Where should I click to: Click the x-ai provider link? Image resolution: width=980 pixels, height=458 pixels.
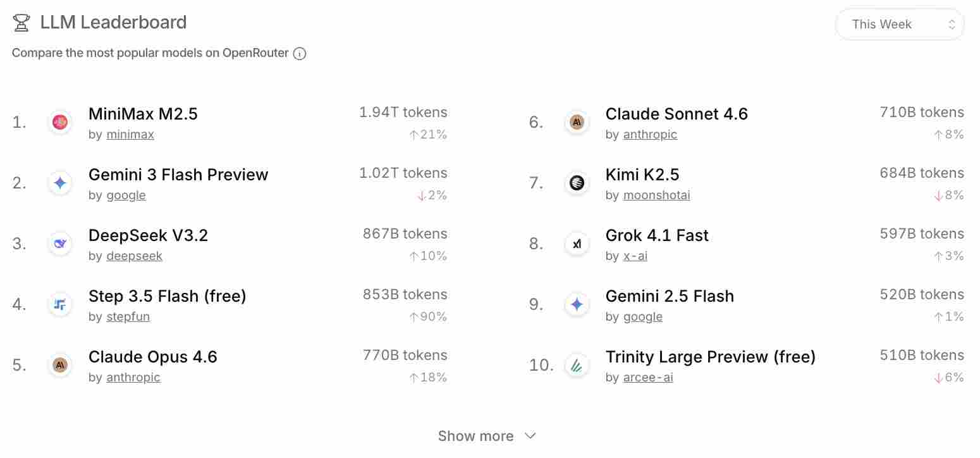(635, 256)
